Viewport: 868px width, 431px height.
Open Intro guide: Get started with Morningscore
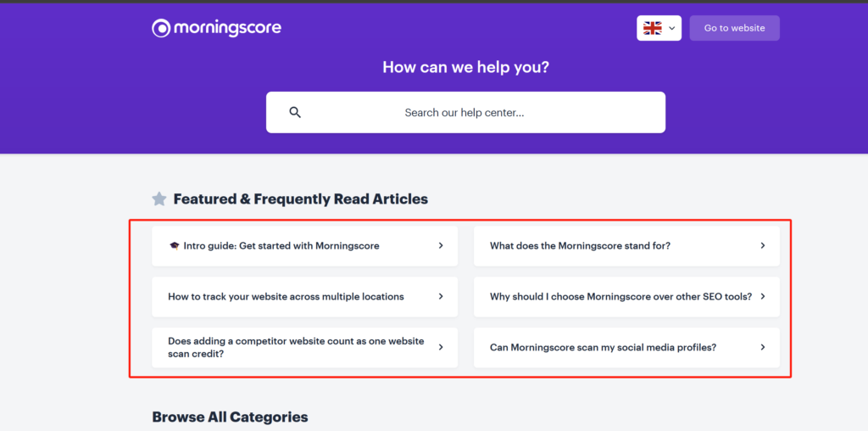[x=305, y=246]
